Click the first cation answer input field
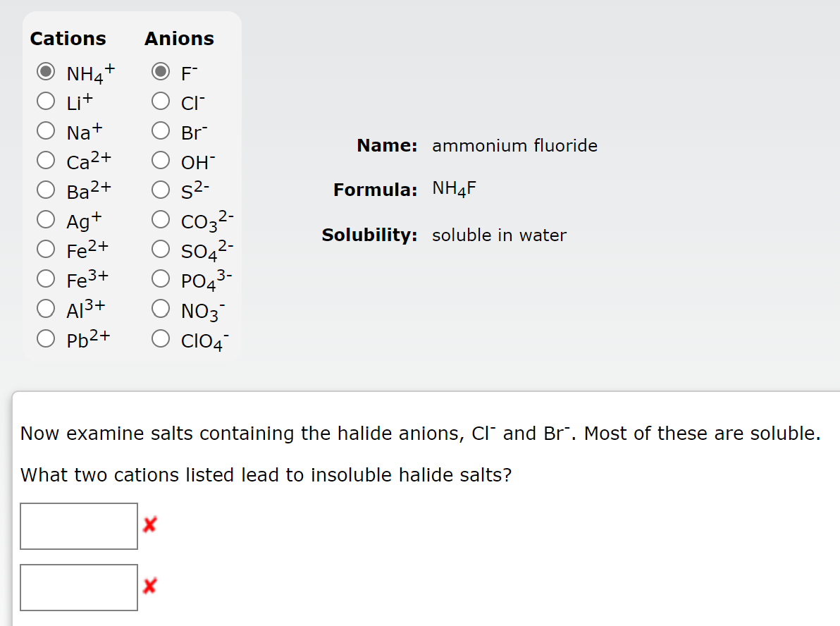Viewport: 840px width, 626px height. tap(78, 526)
